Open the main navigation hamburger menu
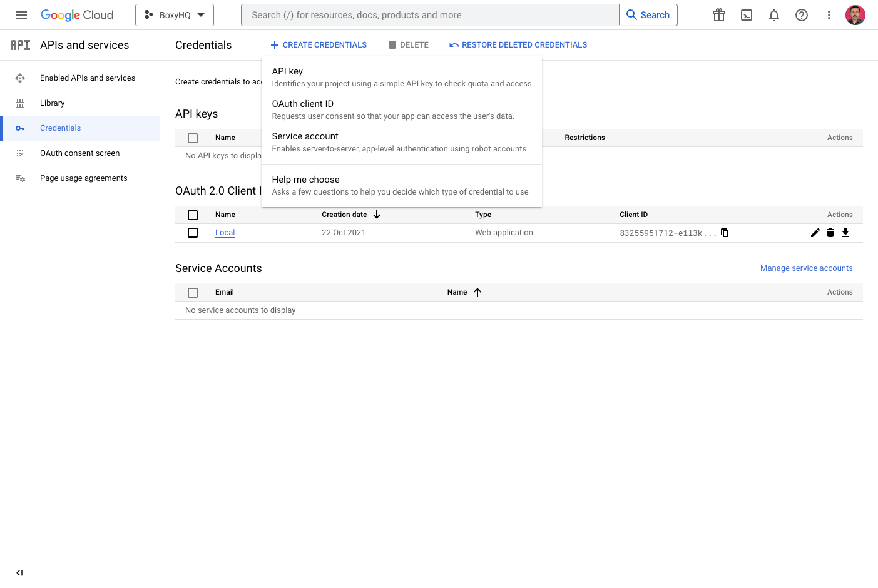878x588 pixels. pyautogui.click(x=21, y=14)
